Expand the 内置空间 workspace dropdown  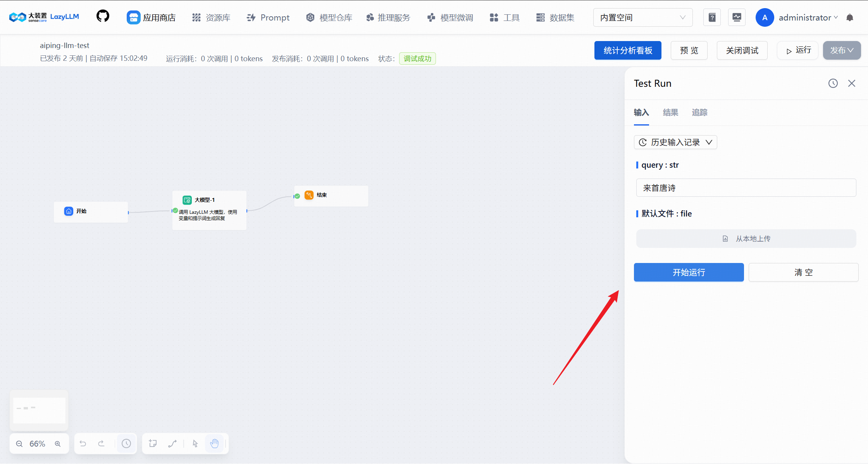coord(643,17)
